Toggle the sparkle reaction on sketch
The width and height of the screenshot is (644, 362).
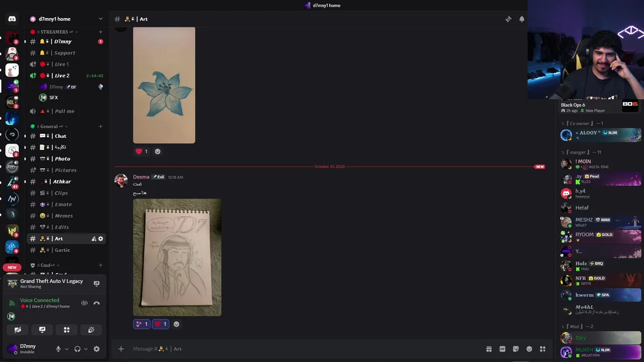point(142,324)
